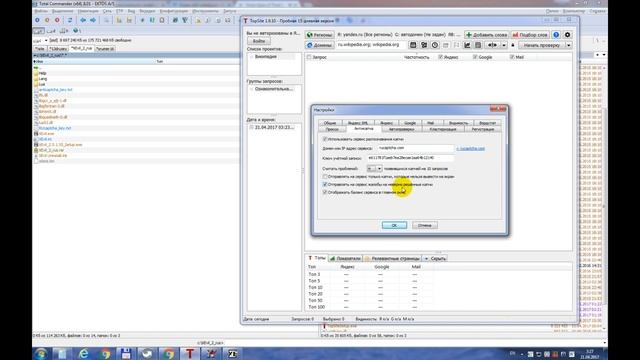This screenshot has height=360, width=640.
Task: Switch to Кластеризация settings tab
Action: pyautogui.click(x=443, y=129)
